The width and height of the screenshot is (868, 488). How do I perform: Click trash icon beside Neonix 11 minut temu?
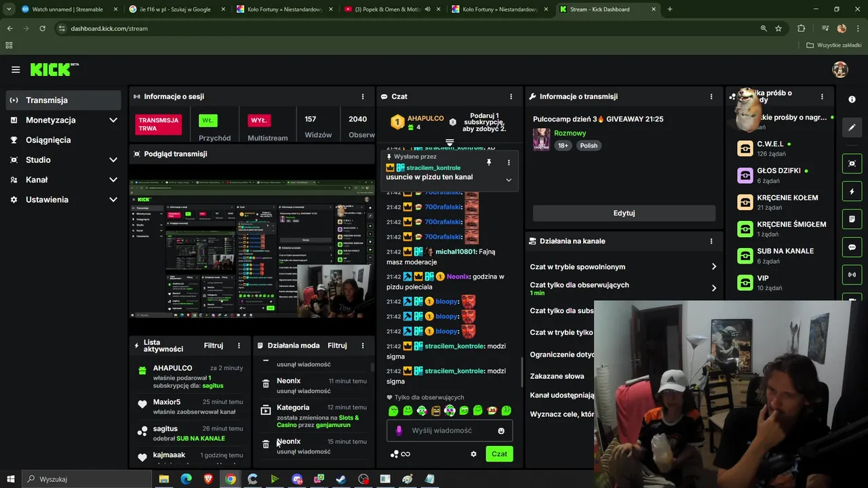coord(266,384)
